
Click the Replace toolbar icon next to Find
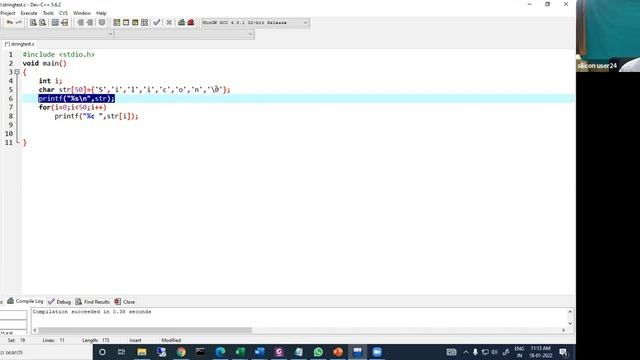pyautogui.click(x=42, y=22)
